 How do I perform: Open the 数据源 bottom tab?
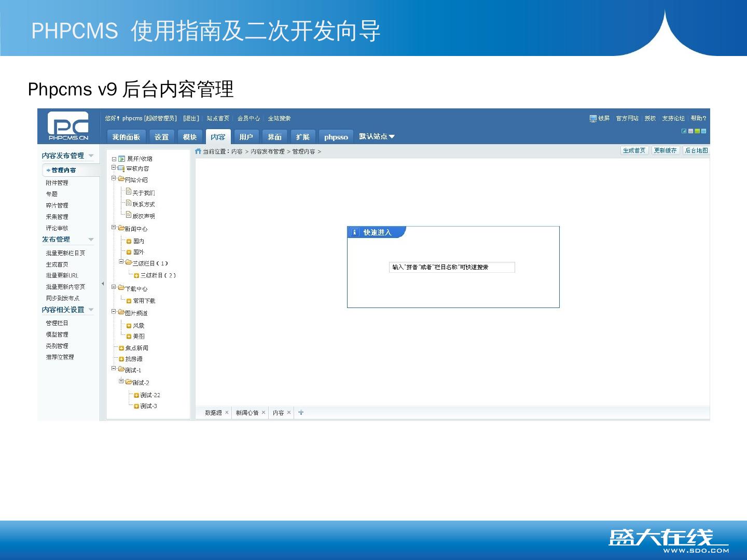tap(213, 413)
